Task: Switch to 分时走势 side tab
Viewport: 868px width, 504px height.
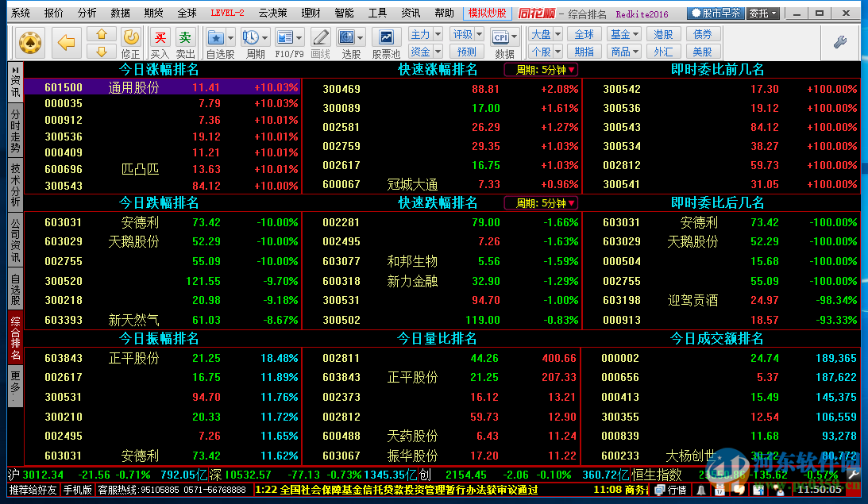Action: tap(15, 131)
